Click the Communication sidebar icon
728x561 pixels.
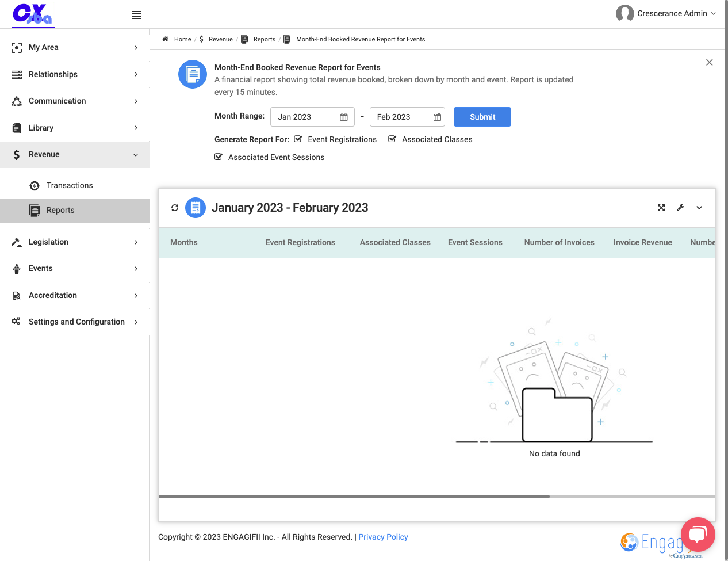(17, 101)
